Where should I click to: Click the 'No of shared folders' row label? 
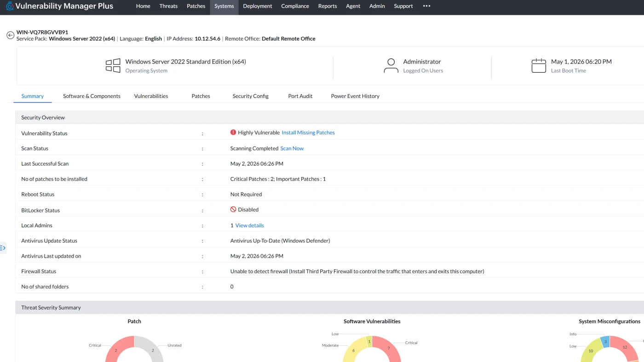(45, 287)
